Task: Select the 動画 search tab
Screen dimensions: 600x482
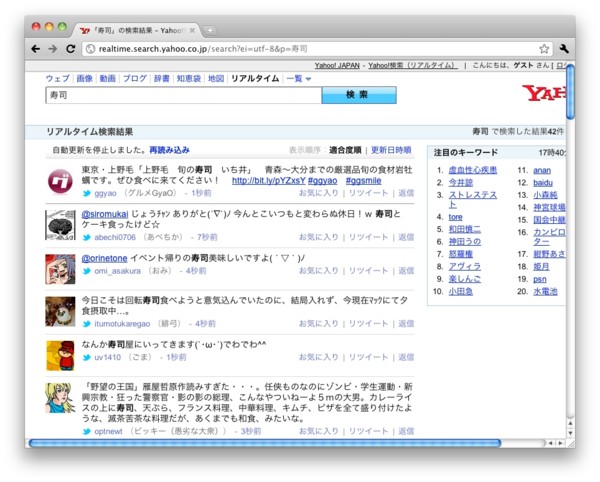Action: 108,78
